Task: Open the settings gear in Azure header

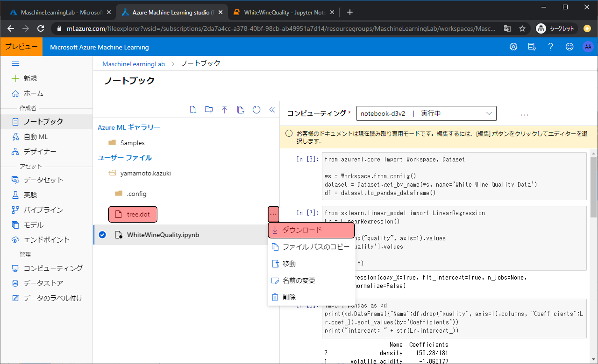Action: (513, 47)
